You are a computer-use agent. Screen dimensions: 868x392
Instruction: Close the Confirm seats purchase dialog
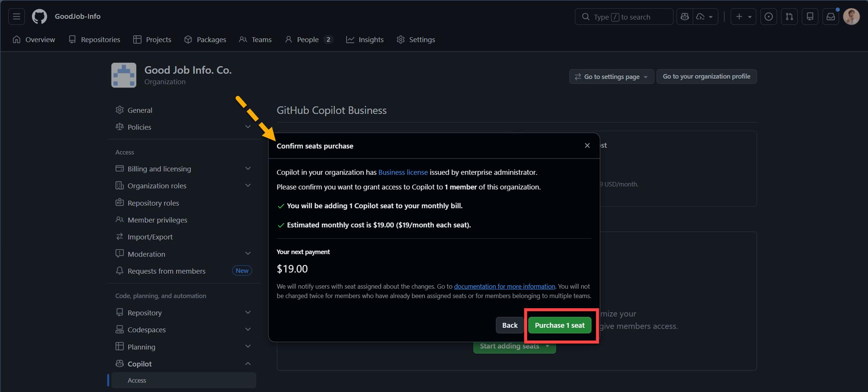[x=587, y=146]
